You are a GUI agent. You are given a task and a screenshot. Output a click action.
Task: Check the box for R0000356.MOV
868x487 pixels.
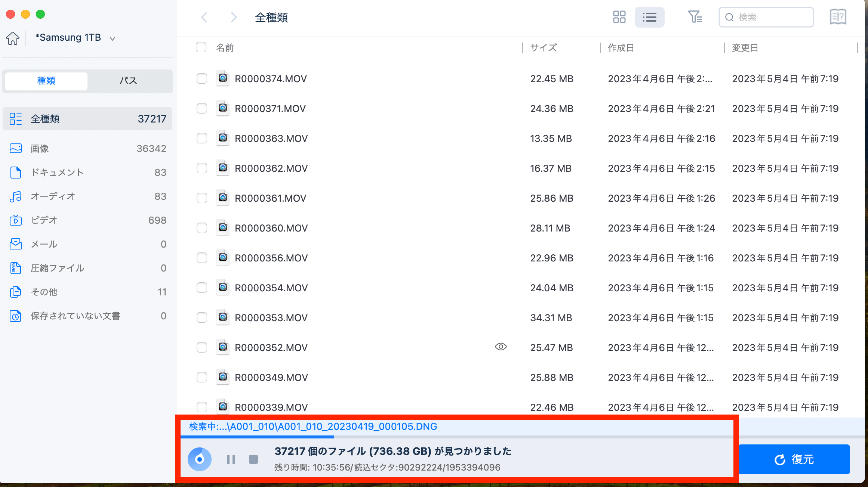point(202,258)
